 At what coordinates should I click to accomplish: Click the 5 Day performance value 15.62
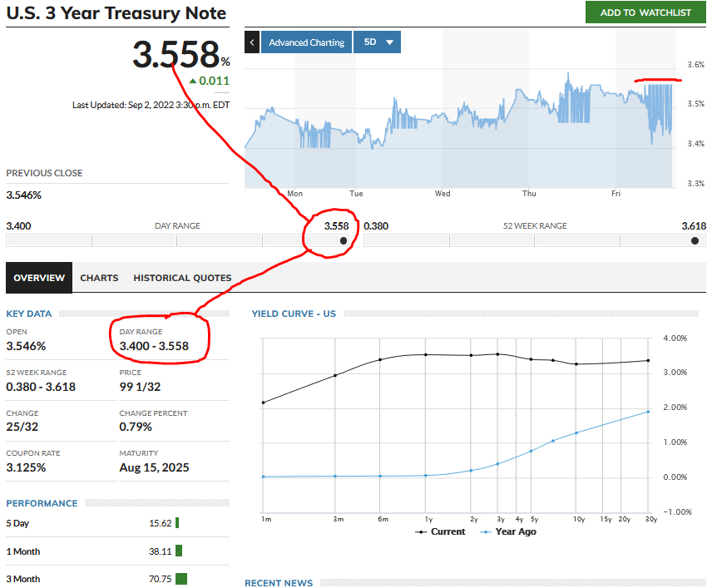pyautogui.click(x=161, y=523)
